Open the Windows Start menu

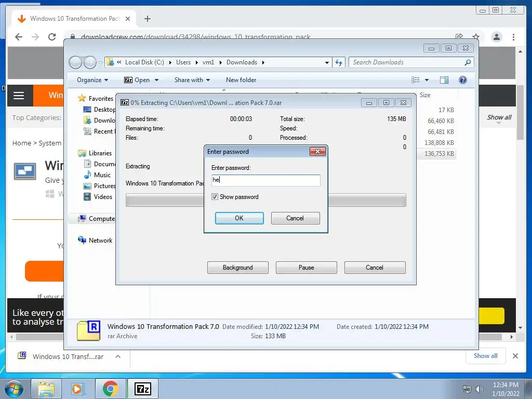pyautogui.click(x=14, y=389)
